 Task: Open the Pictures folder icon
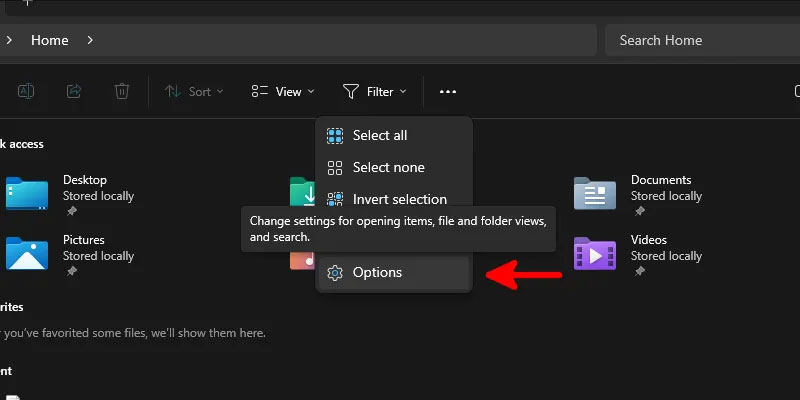27,253
